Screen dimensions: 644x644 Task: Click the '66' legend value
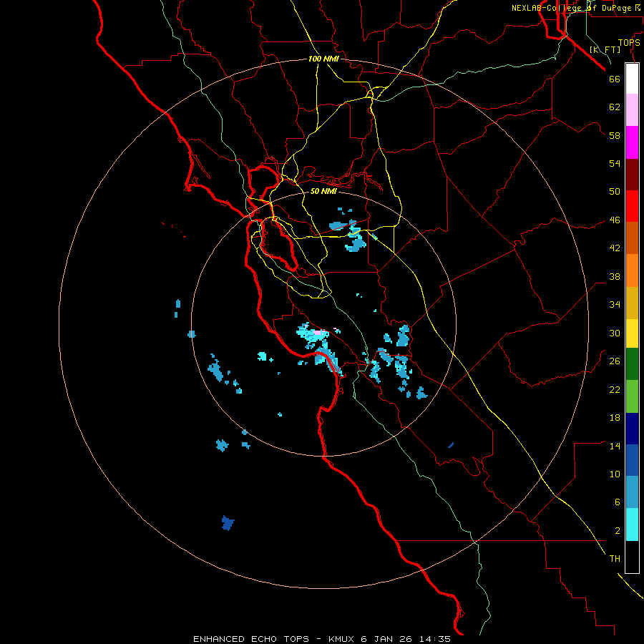tap(615, 79)
